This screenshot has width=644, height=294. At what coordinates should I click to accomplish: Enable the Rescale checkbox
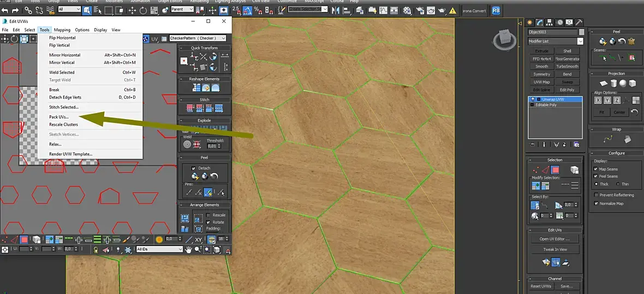coord(208,215)
